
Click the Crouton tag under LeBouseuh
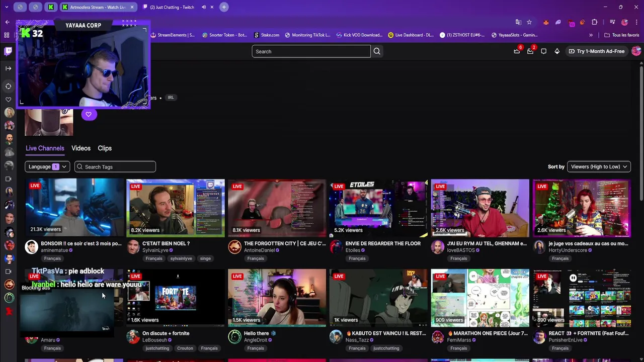pos(185,348)
